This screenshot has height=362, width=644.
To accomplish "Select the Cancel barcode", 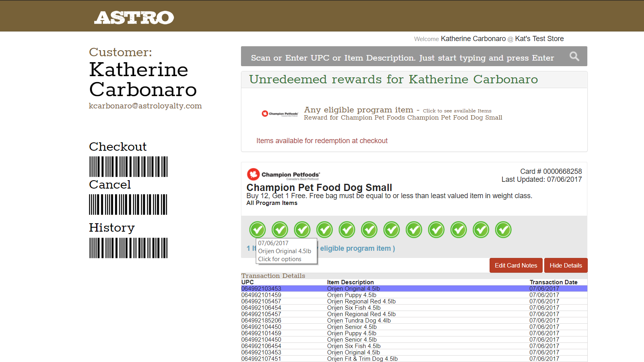I will (128, 205).
